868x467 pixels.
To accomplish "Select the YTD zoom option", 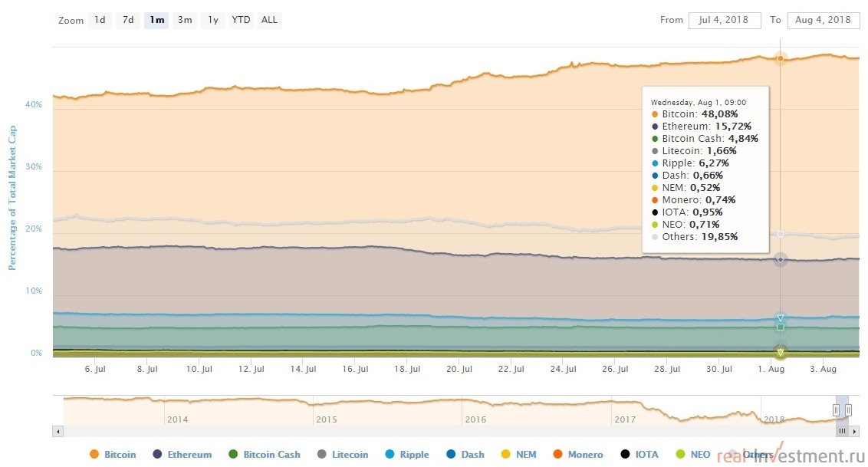I will coord(241,20).
